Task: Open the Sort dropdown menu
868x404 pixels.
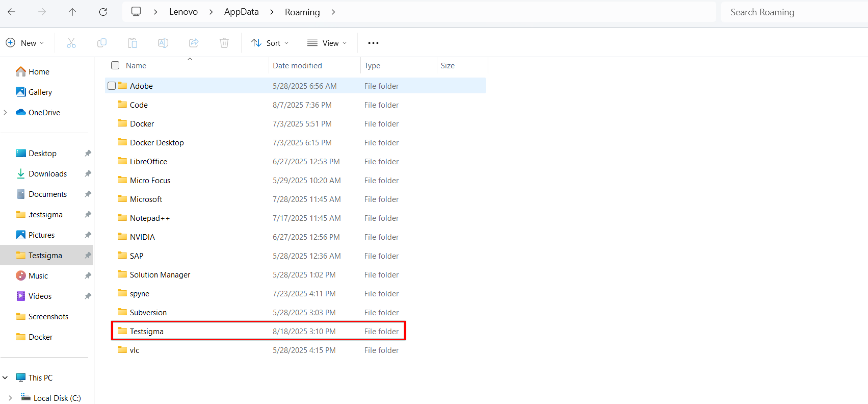Action: coord(270,43)
